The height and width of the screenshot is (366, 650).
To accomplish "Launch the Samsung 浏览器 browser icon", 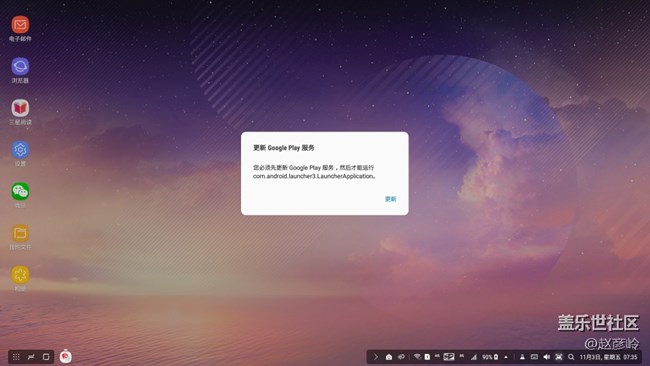I will coord(20,66).
